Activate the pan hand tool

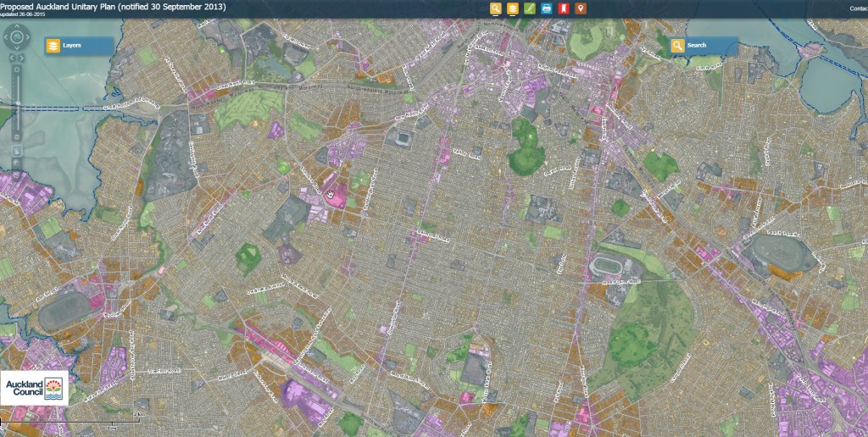[x=17, y=151]
